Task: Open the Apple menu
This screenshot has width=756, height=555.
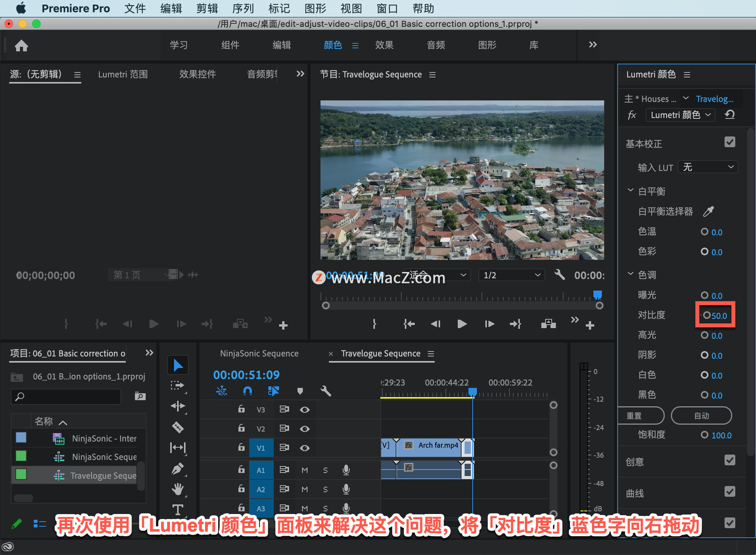Action: point(20,8)
